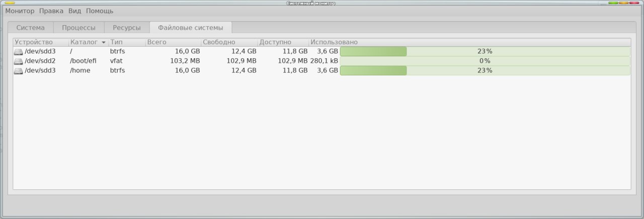Click the drive icon beside /dev/sdd2
The height and width of the screenshot is (219, 644).
coord(18,61)
